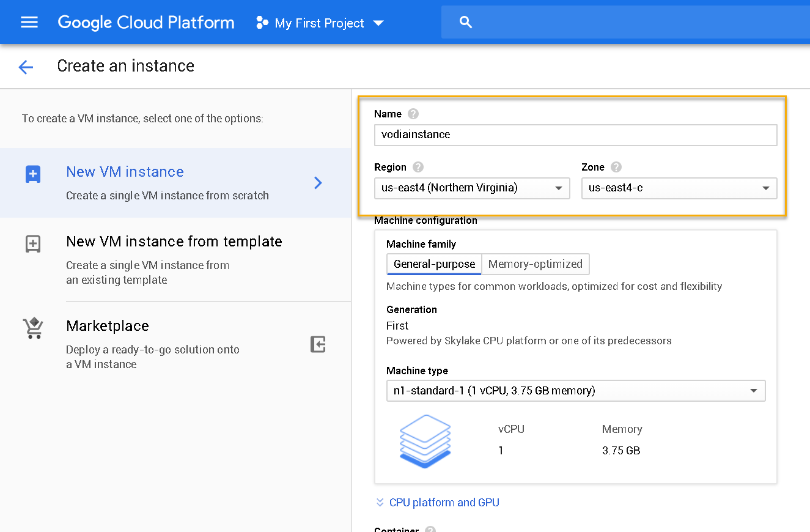Click the stacked layers machine icon

(x=425, y=441)
